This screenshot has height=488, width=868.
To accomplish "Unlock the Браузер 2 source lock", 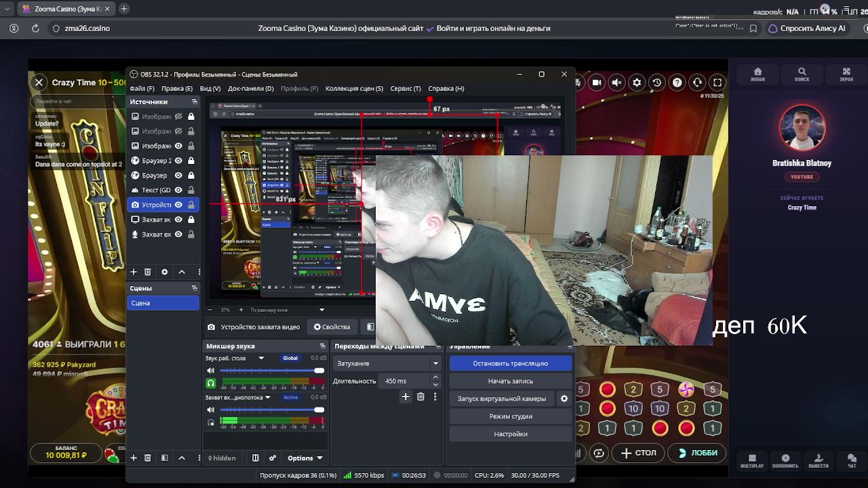I will (x=191, y=161).
